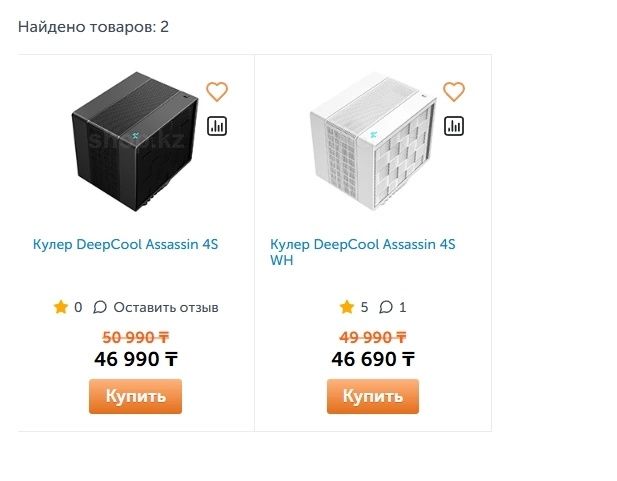
Task: Click the 46 990 ₸ price
Action: click(136, 359)
